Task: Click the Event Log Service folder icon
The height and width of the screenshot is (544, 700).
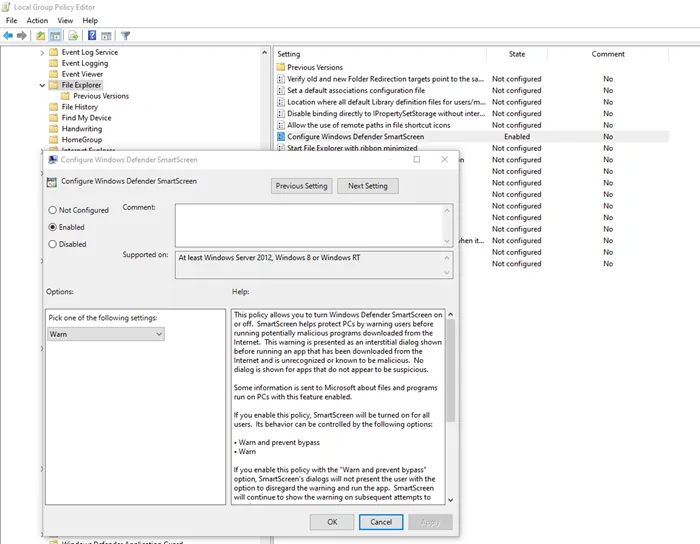Action: pyautogui.click(x=54, y=52)
